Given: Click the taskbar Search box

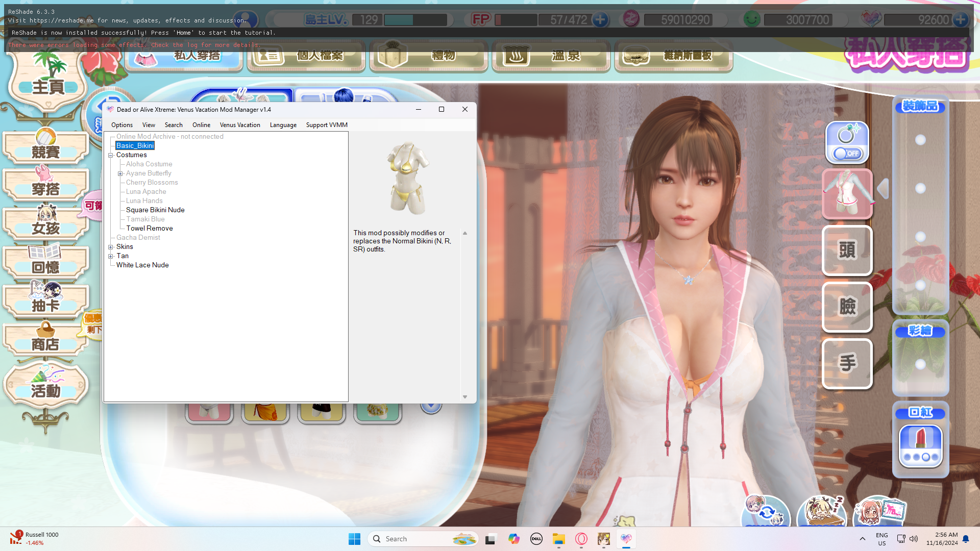Looking at the screenshot, I should click(423, 539).
